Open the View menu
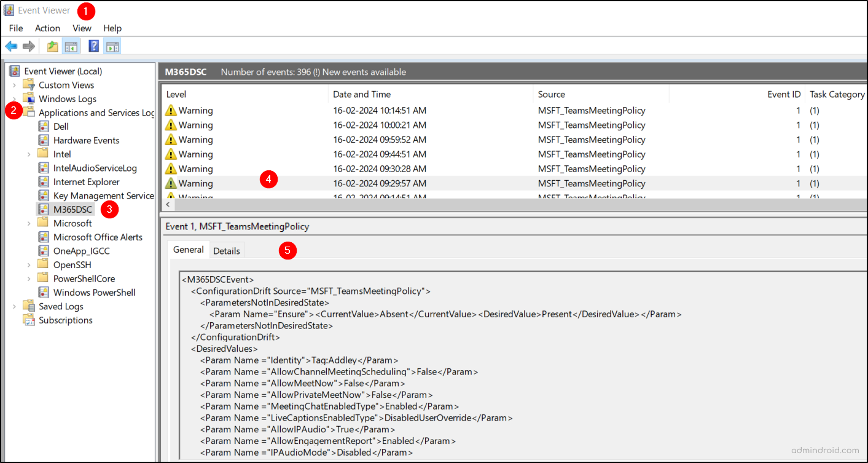 [x=82, y=28]
